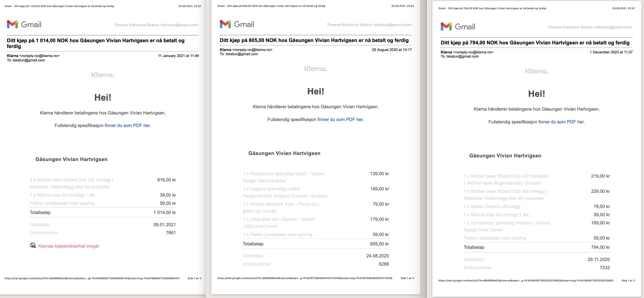The width and height of the screenshot is (644, 298).
Task: Click total '1 014,00 kr'
Action: click(165, 212)
